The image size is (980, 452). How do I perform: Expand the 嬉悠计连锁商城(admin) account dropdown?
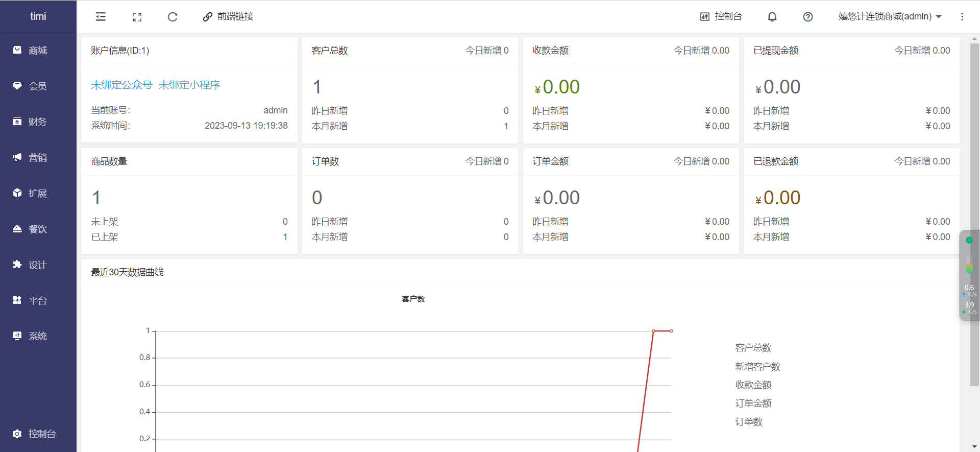point(890,17)
